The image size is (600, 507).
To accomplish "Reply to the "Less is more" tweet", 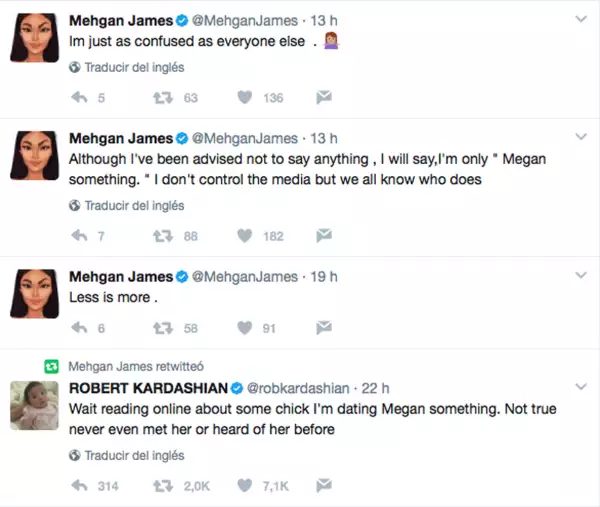I will coord(82,328).
